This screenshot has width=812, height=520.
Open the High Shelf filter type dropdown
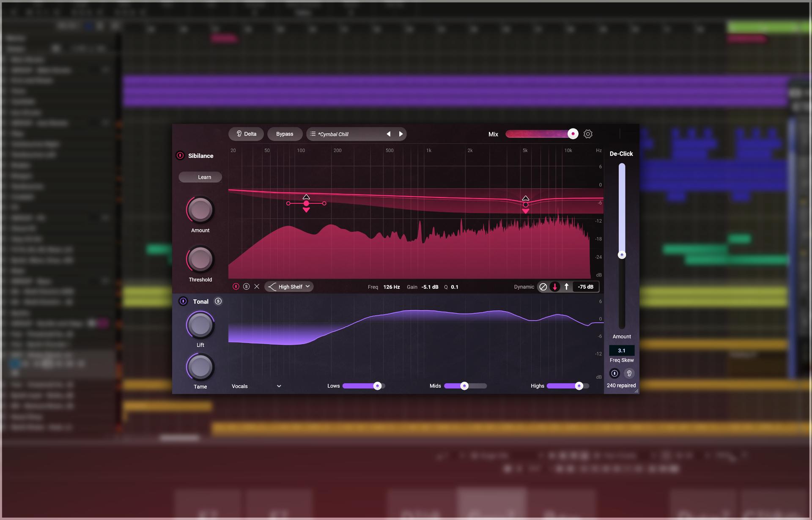[289, 287]
